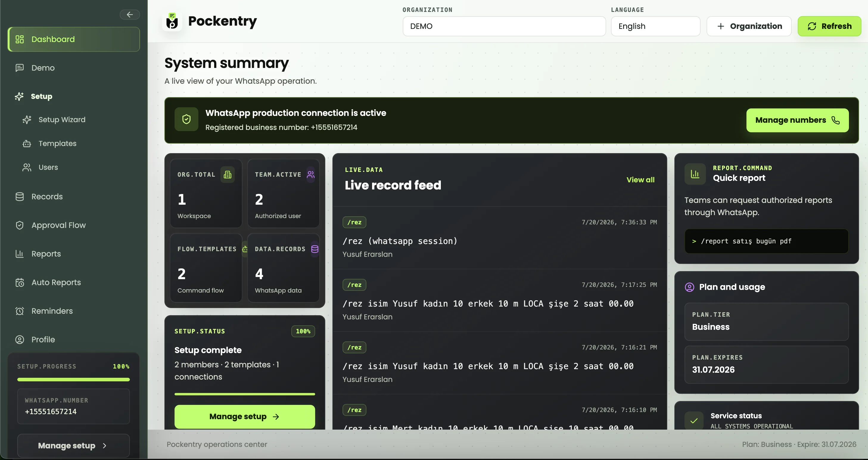Select the record from 7:17:25 PM
Image resolution: width=868 pixels, height=460 pixels.
click(x=499, y=300)
